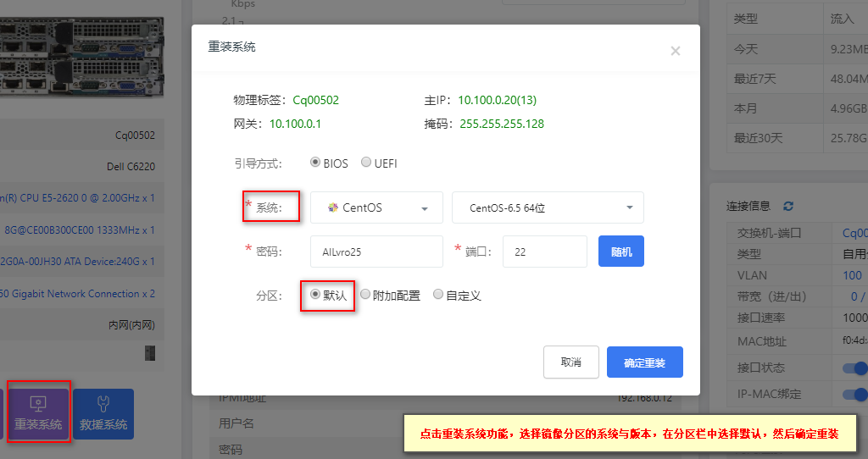
Task: Click the 救援系统 wrench icon button
Action: click(103, 413)
